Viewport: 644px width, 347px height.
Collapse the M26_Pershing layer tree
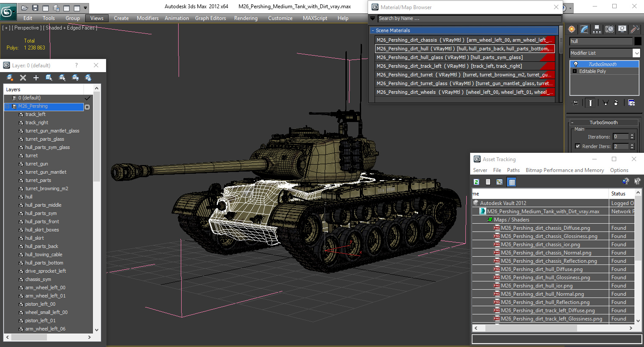pos(7,106)
